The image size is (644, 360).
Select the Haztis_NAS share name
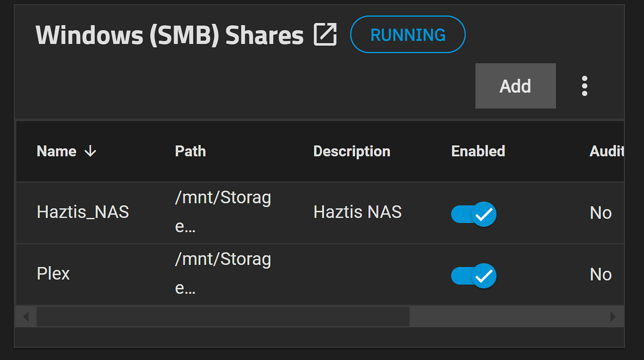(83, 212)
